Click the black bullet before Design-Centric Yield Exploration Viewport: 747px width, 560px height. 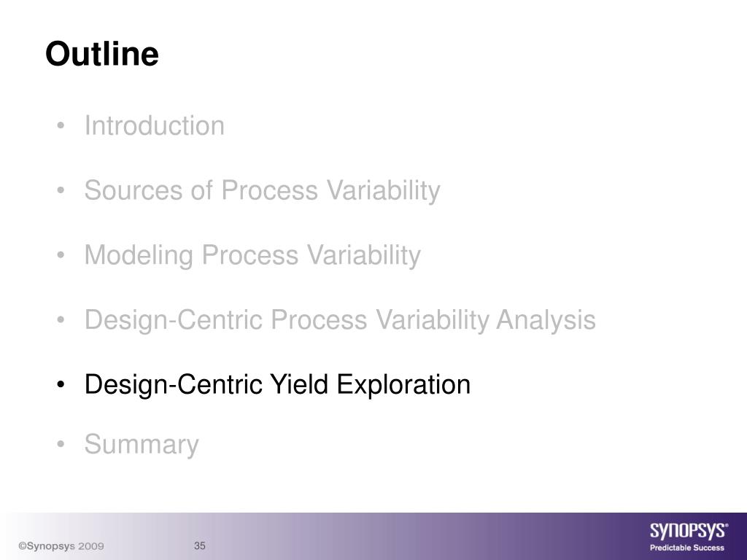61,384
